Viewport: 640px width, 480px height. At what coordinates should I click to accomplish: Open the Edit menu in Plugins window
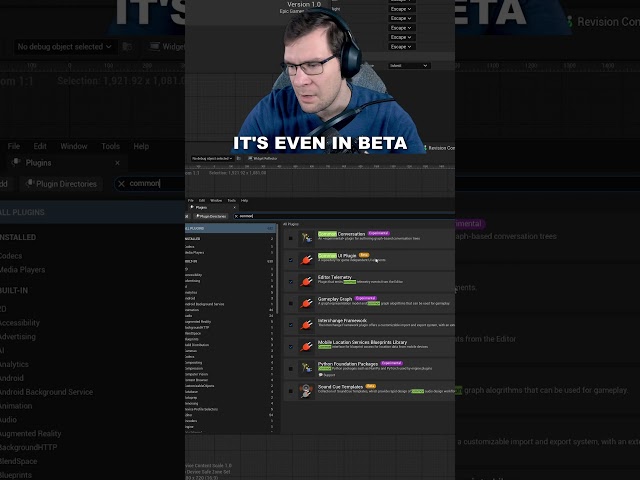pyautogui.click(x=202, y=200)
